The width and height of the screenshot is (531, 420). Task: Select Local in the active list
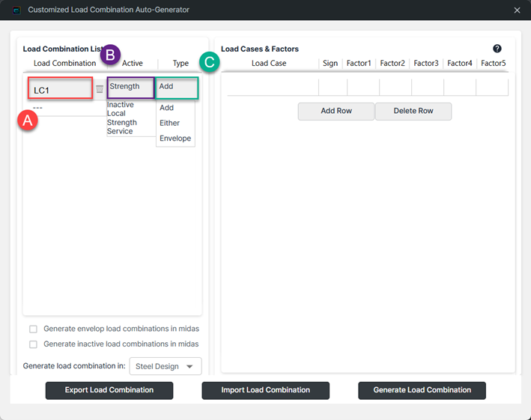[116, 114]
